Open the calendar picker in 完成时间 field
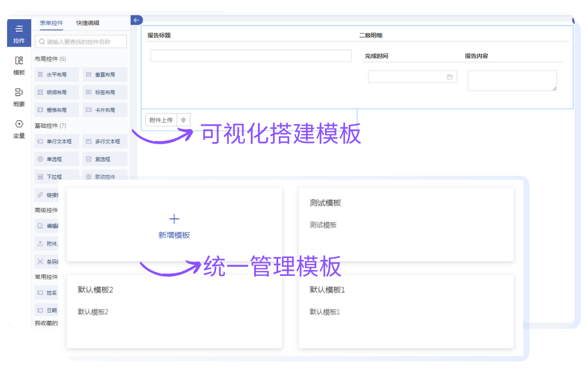588x381 pixels. [x=450, y=77]
